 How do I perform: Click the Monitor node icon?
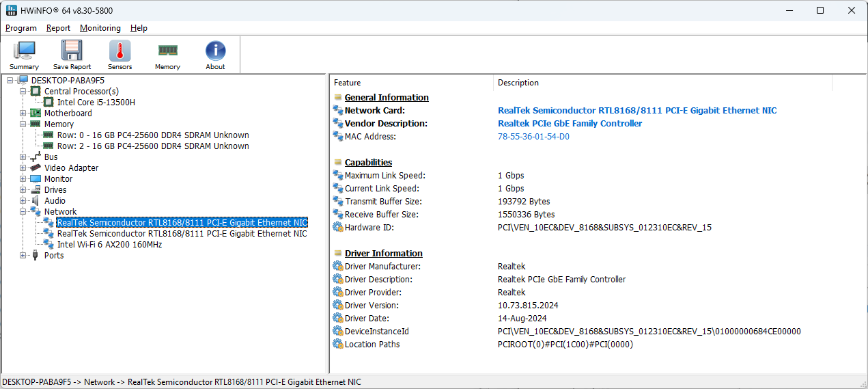pyautogui.click(x=36, y=178)
